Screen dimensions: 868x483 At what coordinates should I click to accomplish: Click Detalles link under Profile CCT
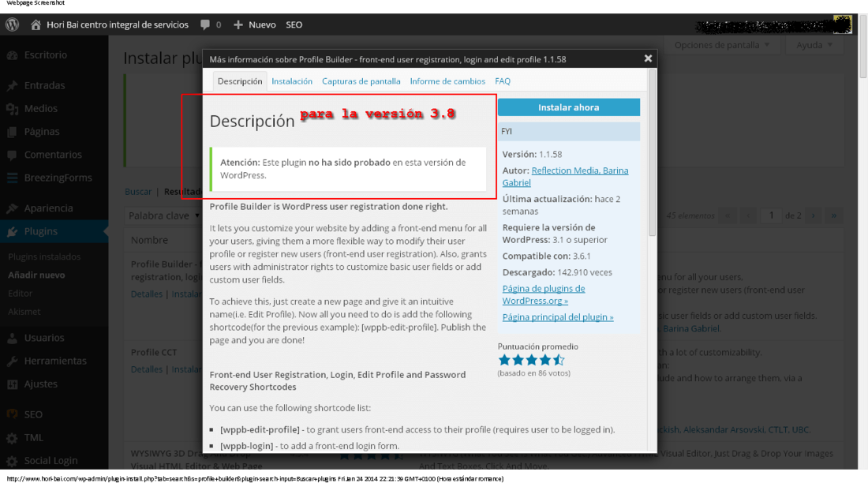147,369
